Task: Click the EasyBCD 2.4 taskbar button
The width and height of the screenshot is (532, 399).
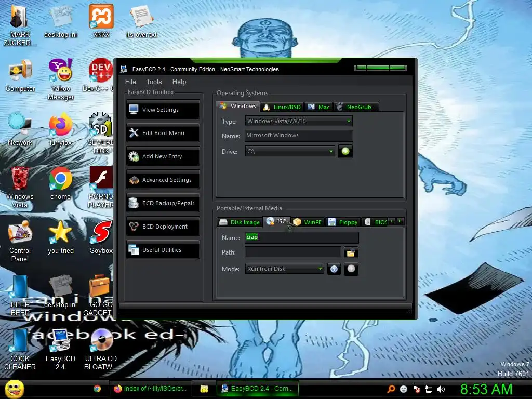Action: tap(258, 389)
